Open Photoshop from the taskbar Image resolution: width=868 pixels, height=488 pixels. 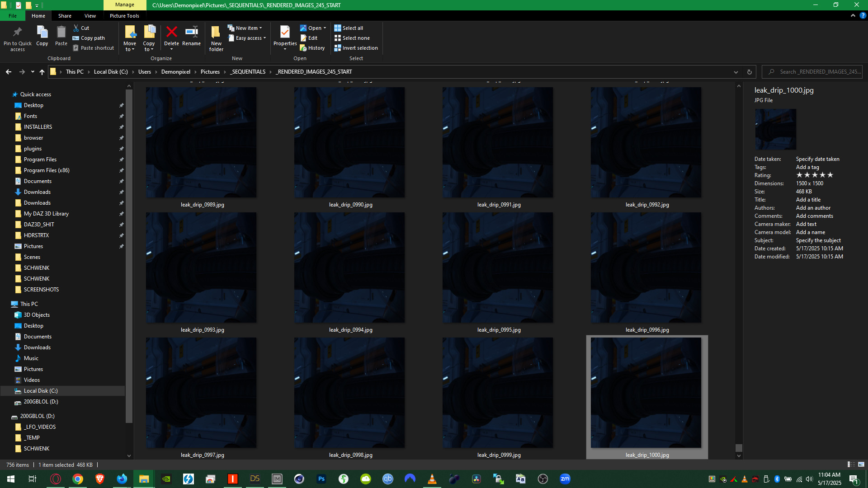click(x=321, y=479)
